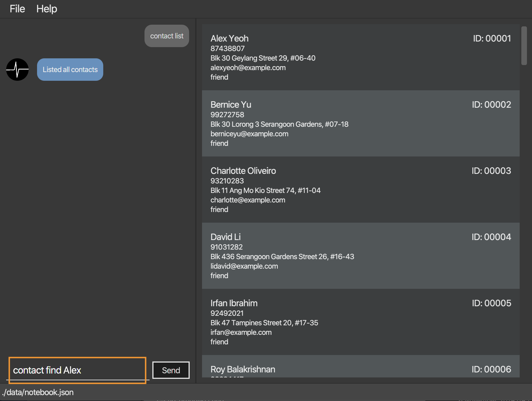
Task: Click ID: 00005 label
Action: coord(491,303)
